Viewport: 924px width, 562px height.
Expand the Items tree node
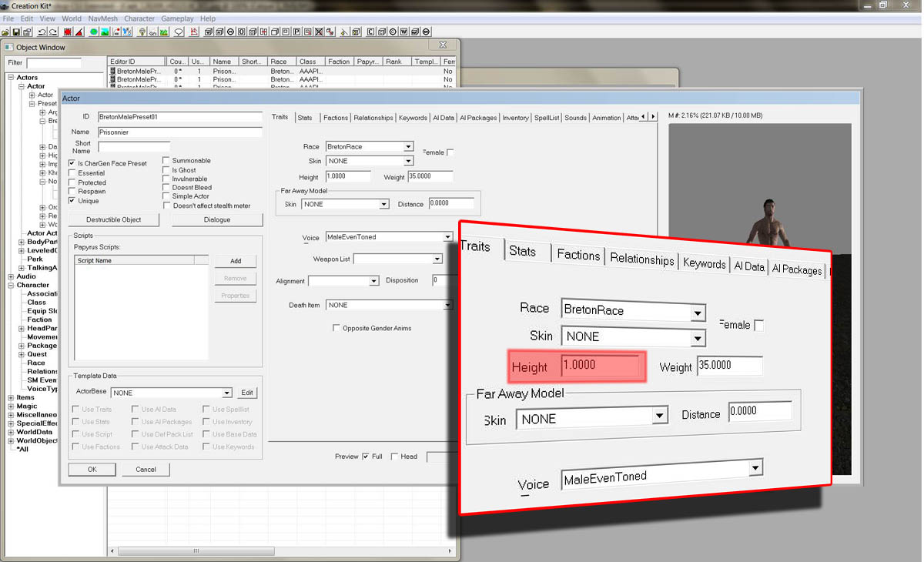coord(11,397)
